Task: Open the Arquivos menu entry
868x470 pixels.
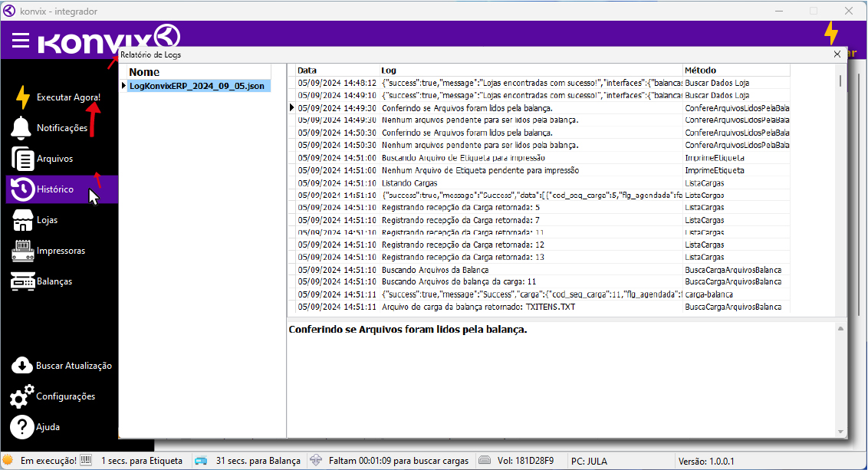Action: pos(54,159)
